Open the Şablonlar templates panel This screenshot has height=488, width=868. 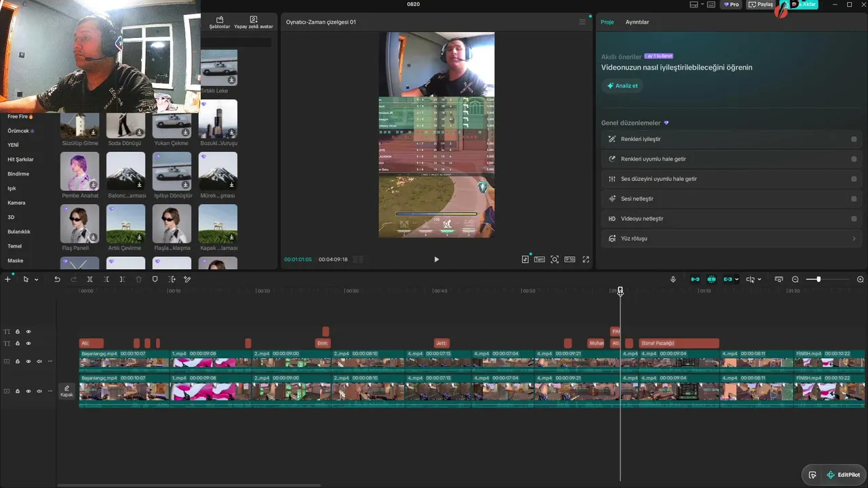(220, 22)
